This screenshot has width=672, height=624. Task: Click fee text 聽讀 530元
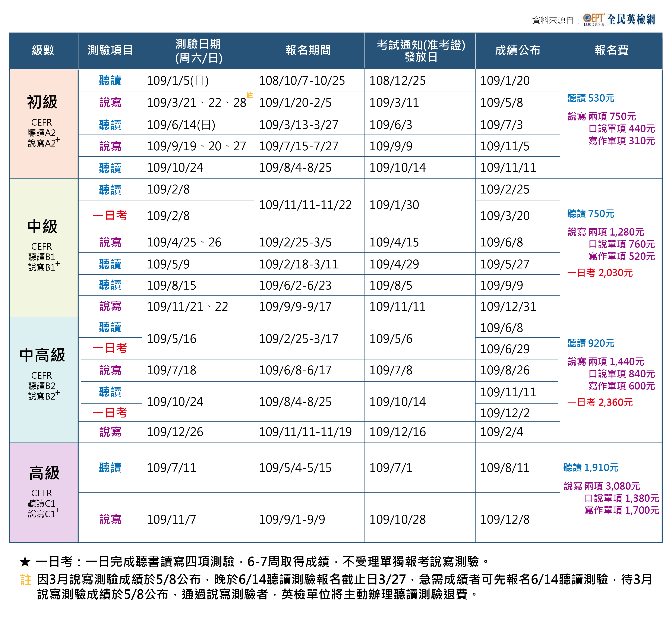click(591, 98)
